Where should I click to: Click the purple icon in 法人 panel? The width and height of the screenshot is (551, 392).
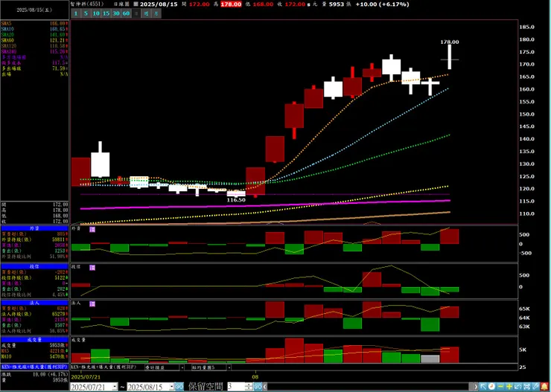(x=92, y=304)
